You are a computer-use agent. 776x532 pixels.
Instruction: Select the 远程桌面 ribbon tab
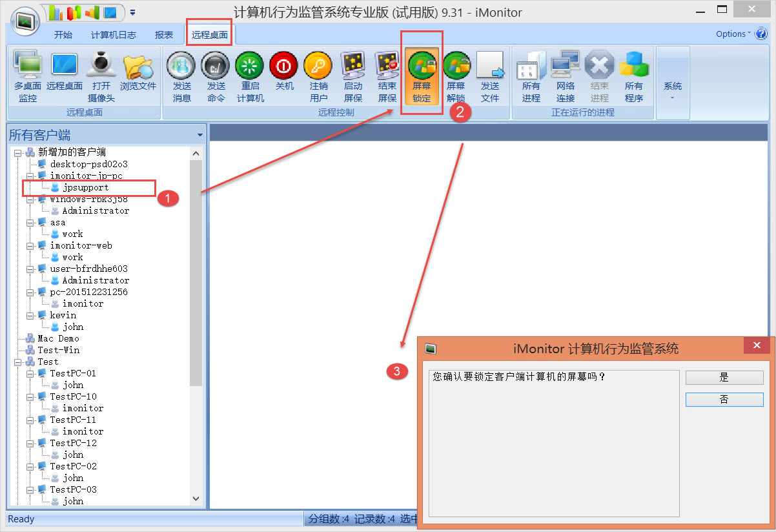click(210, 35)
